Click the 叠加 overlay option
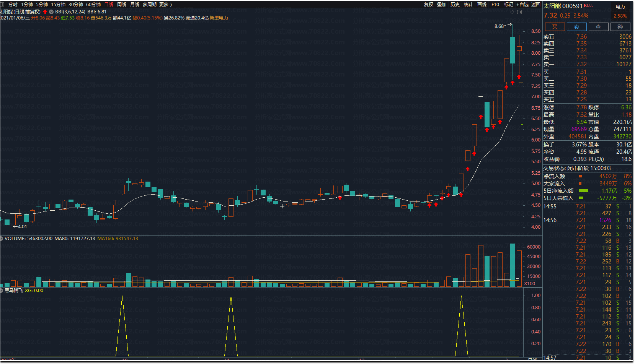This screenshot has height=364, width=635. tap(442, 5)
